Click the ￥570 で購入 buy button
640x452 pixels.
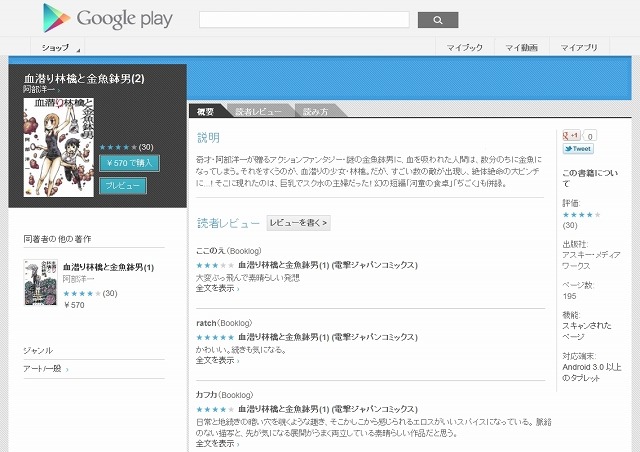(x=129, y=163)
